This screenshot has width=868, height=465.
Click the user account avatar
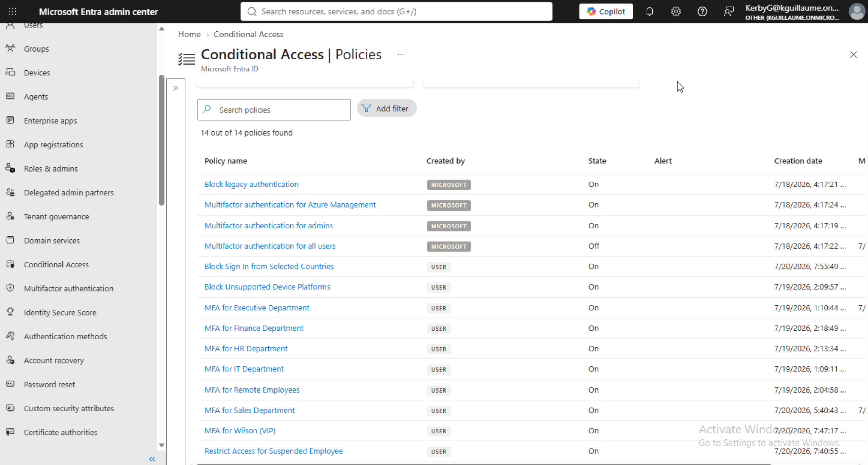click(x=857, y=11)
